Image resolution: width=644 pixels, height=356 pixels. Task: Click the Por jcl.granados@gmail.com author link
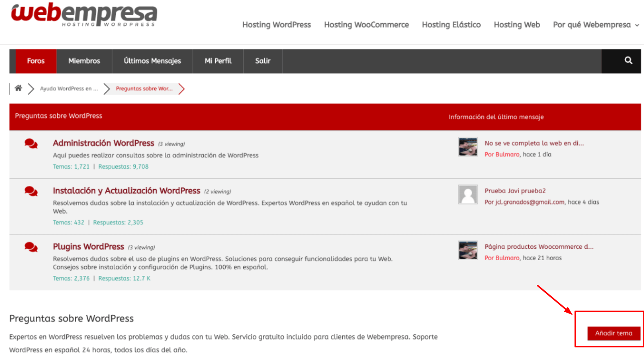click(525, 202)
